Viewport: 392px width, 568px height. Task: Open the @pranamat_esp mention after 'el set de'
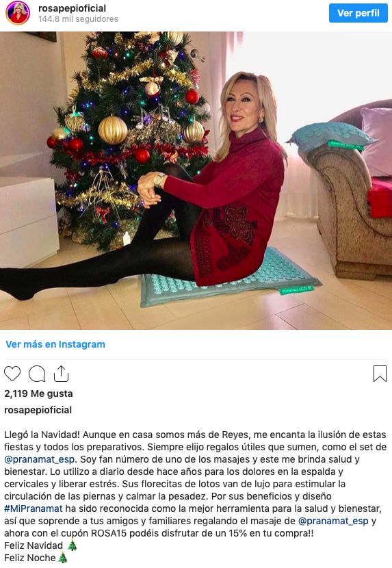(x=40, y=459)
